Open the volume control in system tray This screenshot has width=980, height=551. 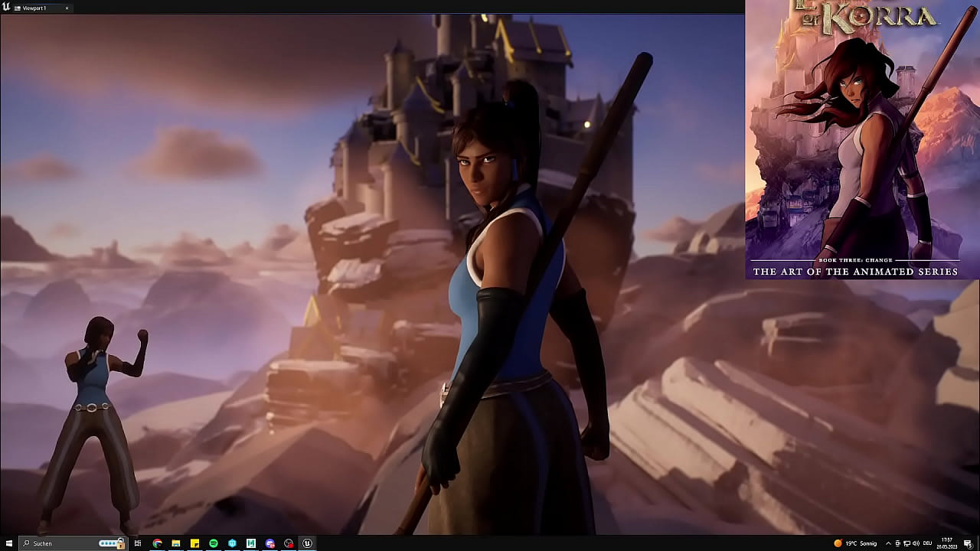[916, 543]
